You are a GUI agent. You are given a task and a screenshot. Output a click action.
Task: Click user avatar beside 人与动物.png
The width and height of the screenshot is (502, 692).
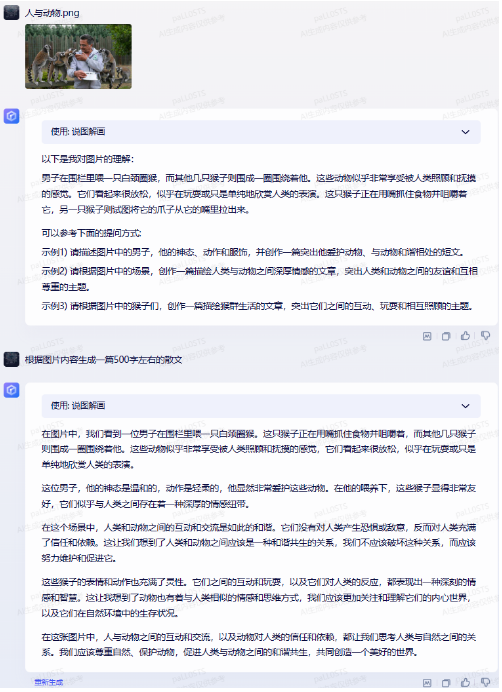tap(11, 12)
